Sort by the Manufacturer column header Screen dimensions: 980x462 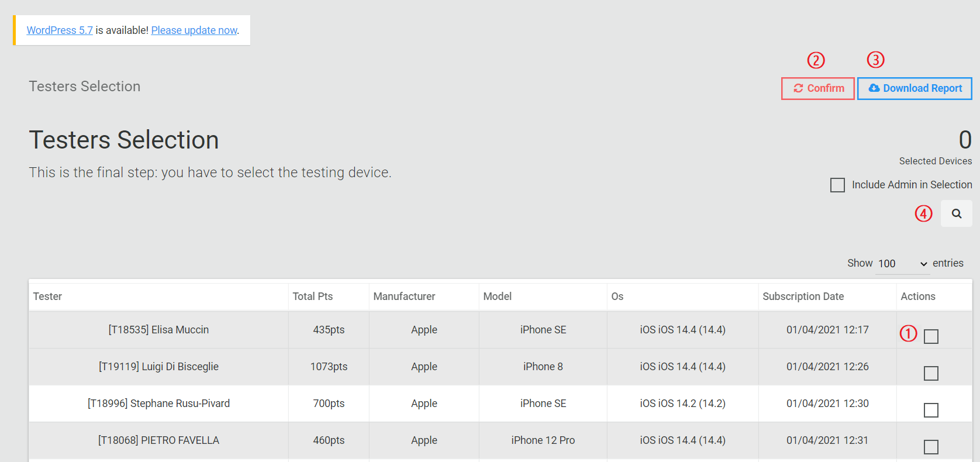404,296
